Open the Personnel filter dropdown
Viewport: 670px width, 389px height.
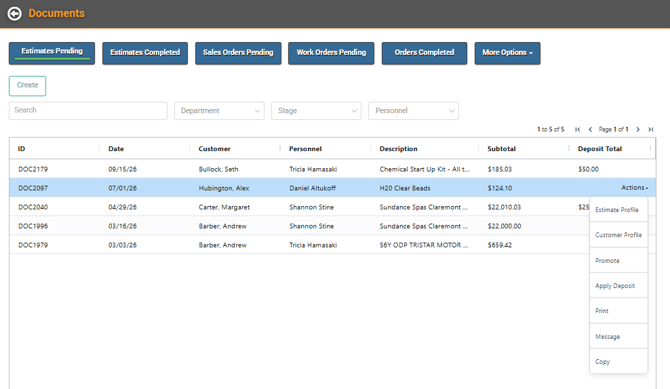414,111
